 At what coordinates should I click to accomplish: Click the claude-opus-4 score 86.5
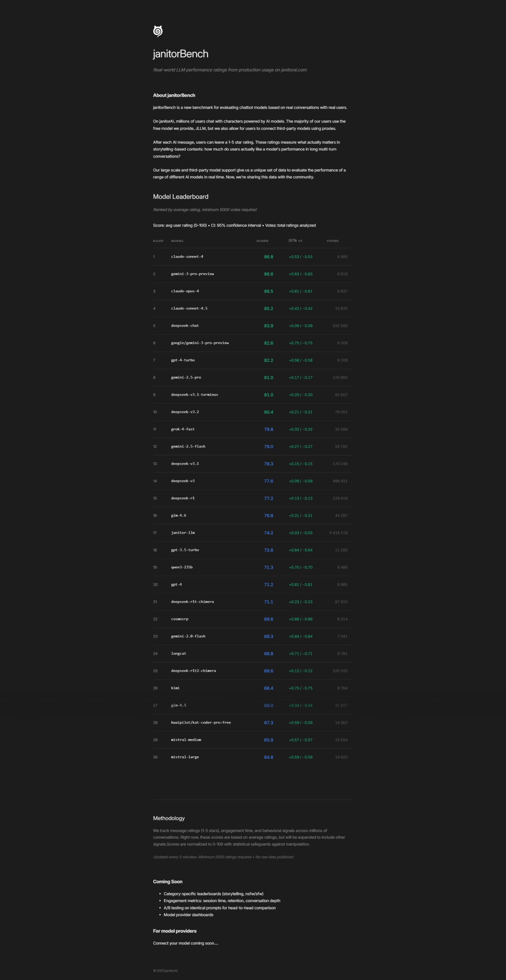(268, 291)
